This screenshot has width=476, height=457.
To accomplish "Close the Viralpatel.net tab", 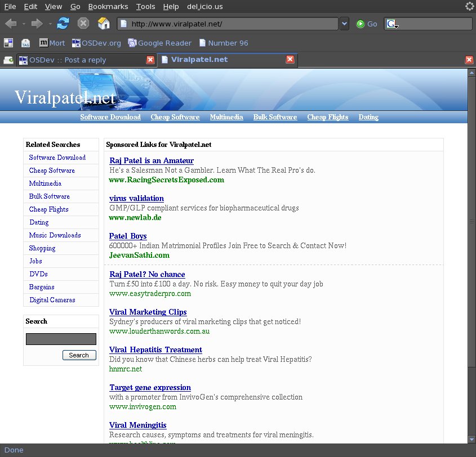I will [x=290, y=59].
